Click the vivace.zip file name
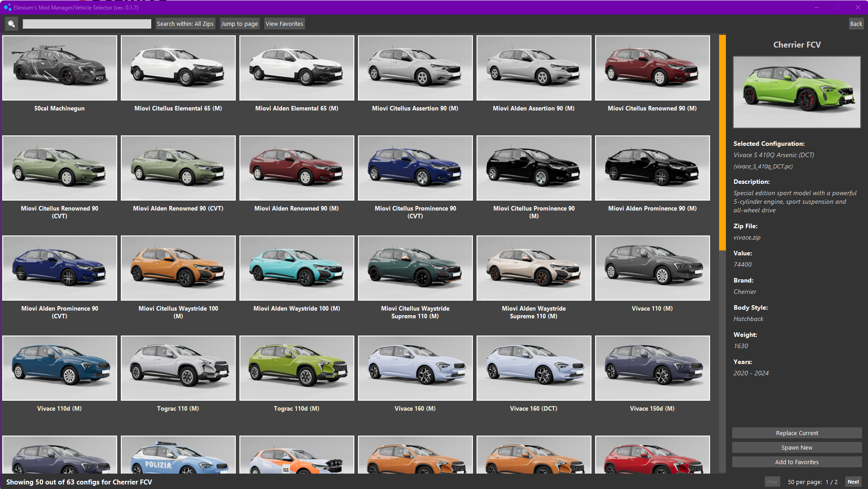868x489 pixels. [747, 237]
